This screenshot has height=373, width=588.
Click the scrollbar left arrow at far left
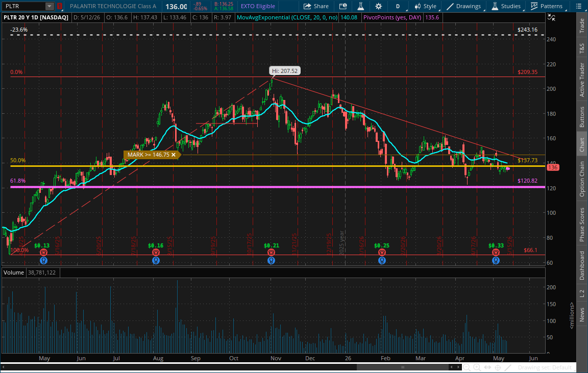click(x=4, y=367)
